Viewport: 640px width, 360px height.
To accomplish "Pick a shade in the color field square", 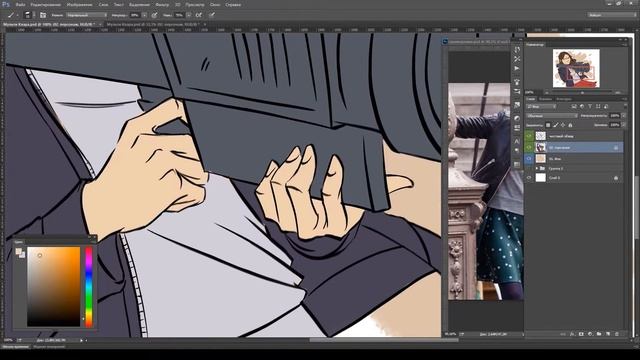I will tap(53, 286).
